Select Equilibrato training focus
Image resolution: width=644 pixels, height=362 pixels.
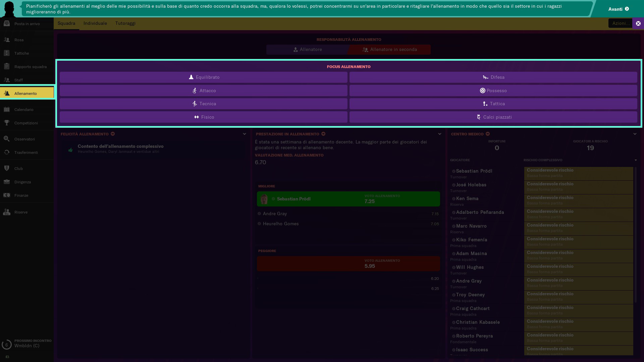[204, 77]
